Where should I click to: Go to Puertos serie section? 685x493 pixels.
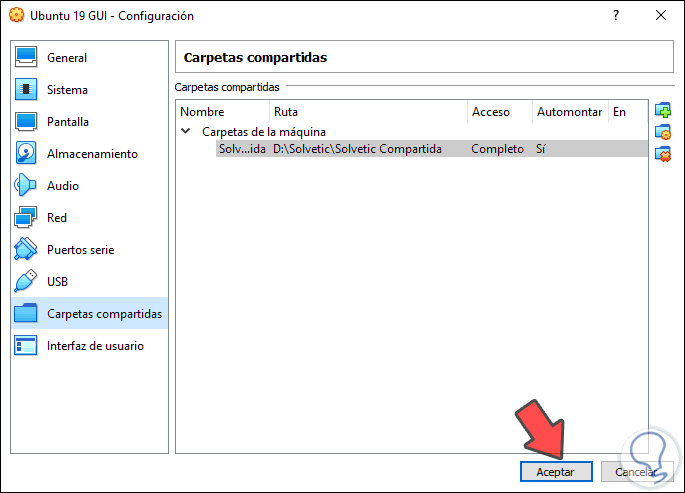80,250
